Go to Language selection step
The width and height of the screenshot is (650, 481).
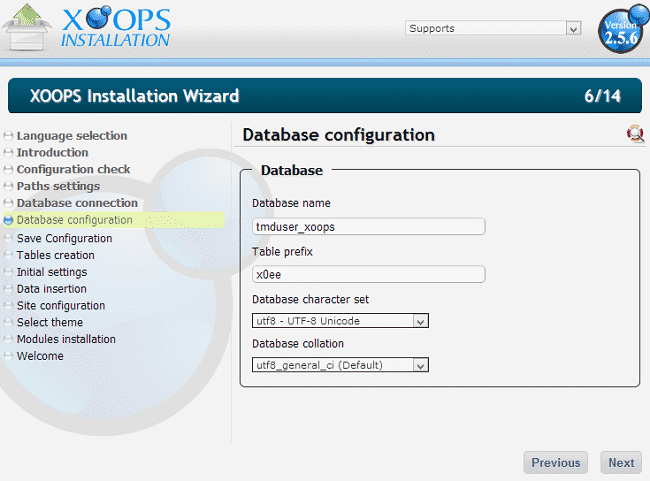click(72, 136)
